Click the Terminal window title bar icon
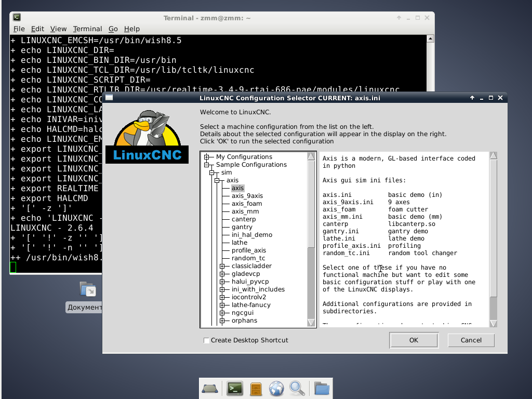 pyautogui.click(x=17, y=17)
